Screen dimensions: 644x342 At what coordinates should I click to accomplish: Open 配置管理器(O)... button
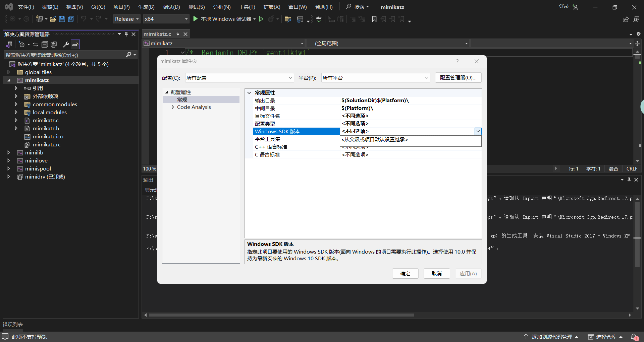[x=458, y=77]
